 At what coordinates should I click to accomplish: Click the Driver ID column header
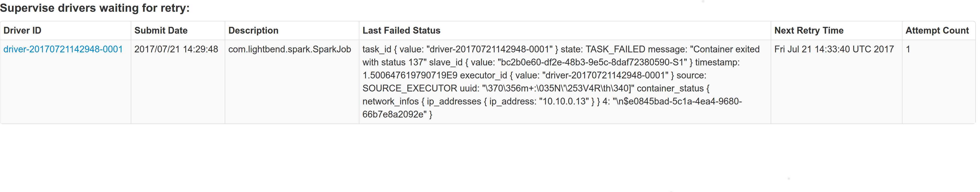22,30
